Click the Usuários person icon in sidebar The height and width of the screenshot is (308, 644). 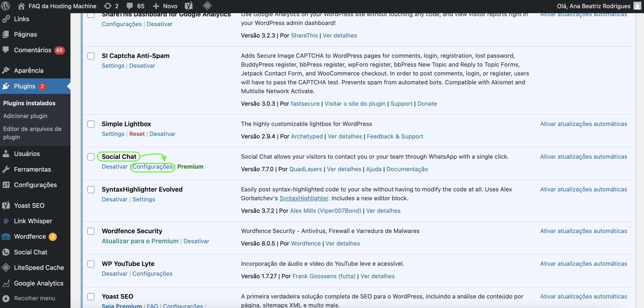[6, 153]
